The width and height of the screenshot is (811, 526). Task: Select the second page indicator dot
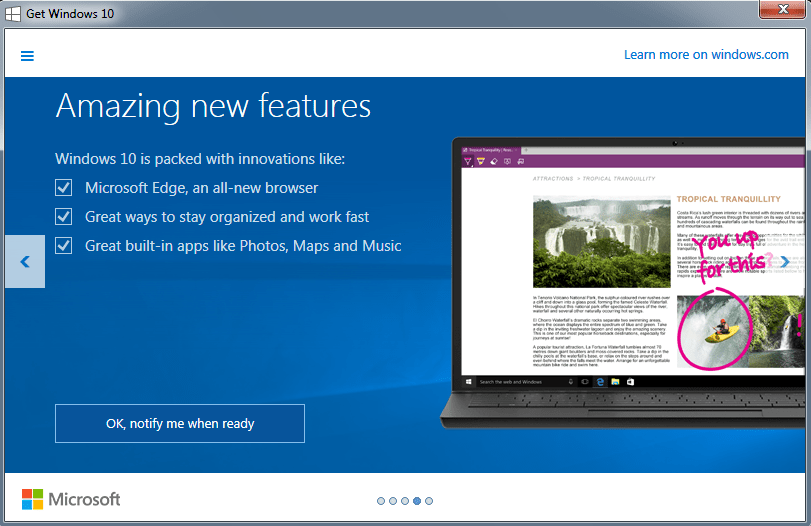click(x=393, y=501)
